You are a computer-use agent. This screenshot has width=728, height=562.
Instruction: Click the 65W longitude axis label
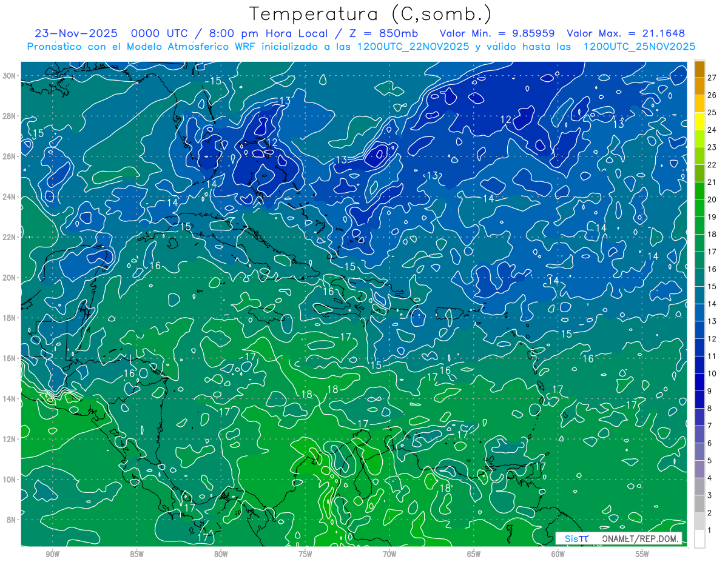474,554
